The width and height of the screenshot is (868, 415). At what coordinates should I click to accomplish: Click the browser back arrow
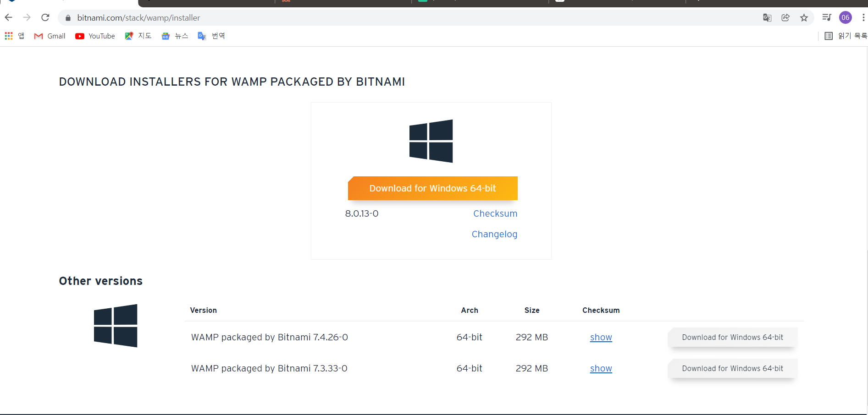(x=8, y=17)
